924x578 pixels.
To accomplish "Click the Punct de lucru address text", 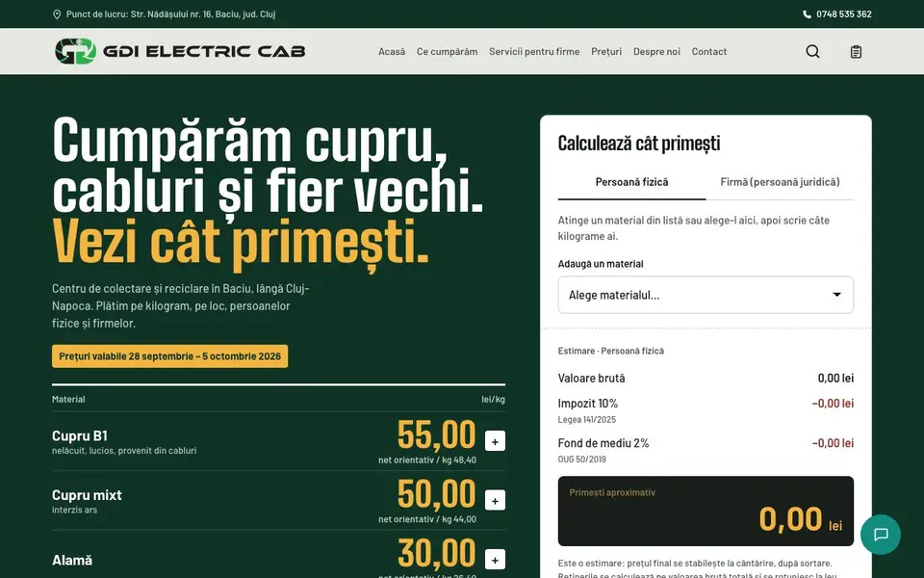I will pyautogui.click(x=171, y=14).
